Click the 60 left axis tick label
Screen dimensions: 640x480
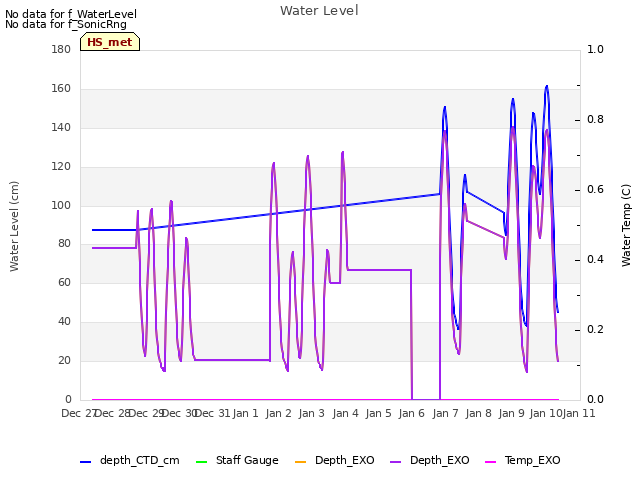[64, 282]
